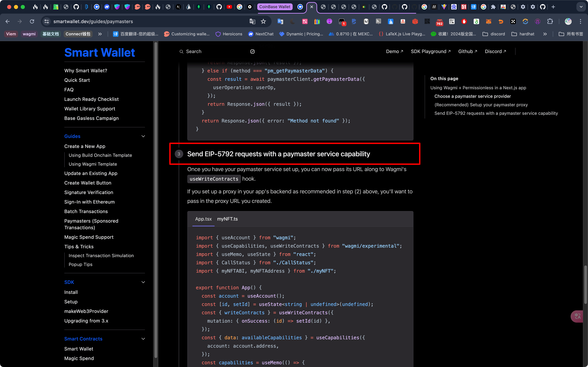
Task: Switch to the CoinBase Wallet tab group
Action: (275, 7)
